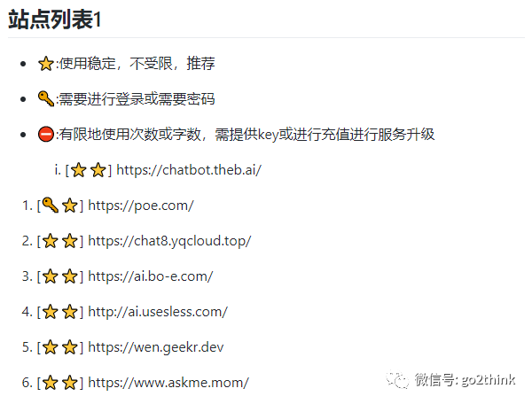Screen dimensions: 532x404
Task: Click the red no-entry icon in legend
Action: click(x=46, y=134)
